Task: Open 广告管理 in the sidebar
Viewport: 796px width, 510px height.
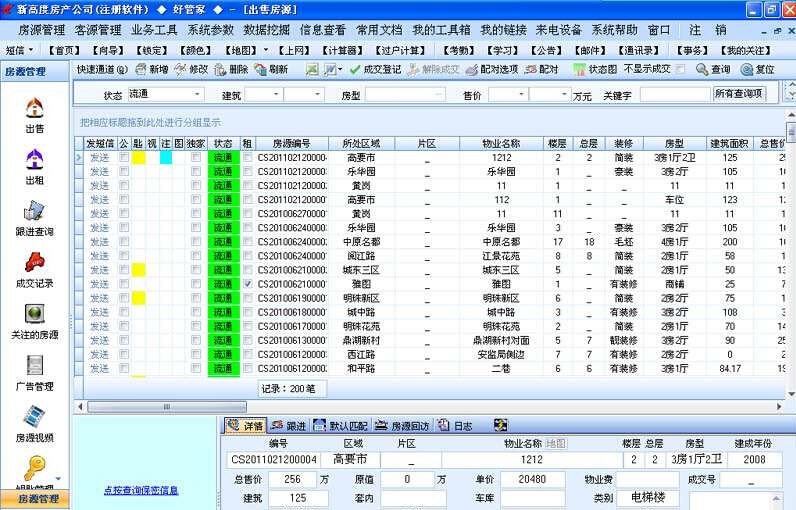Action: (x=35, y=373)
